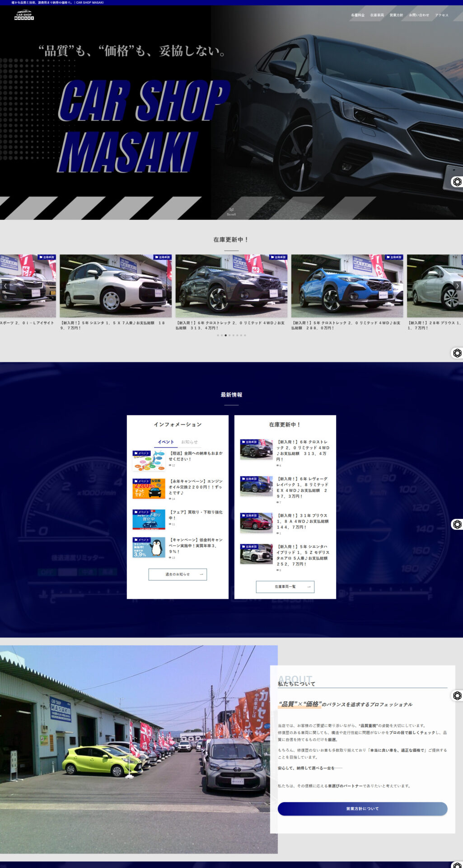The image size is (463, 868).
Task: Click イベント badge on penguin campaign thumbnail
Action: coord(142,540)
